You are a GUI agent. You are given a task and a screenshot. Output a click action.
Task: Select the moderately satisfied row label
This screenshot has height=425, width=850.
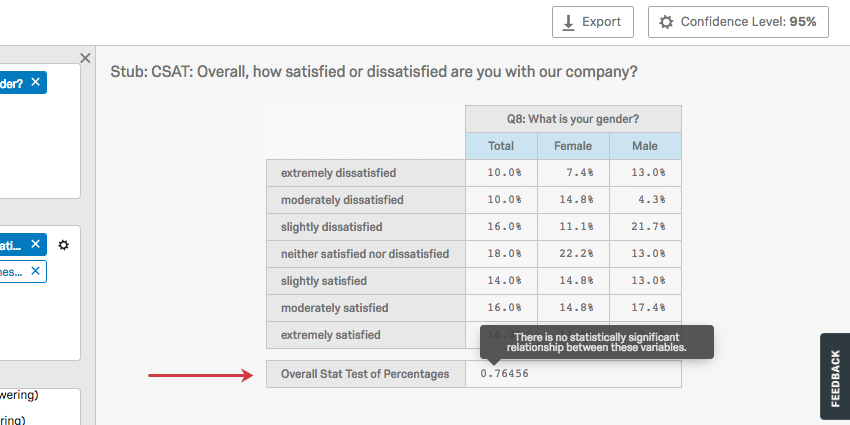[334, 308]
